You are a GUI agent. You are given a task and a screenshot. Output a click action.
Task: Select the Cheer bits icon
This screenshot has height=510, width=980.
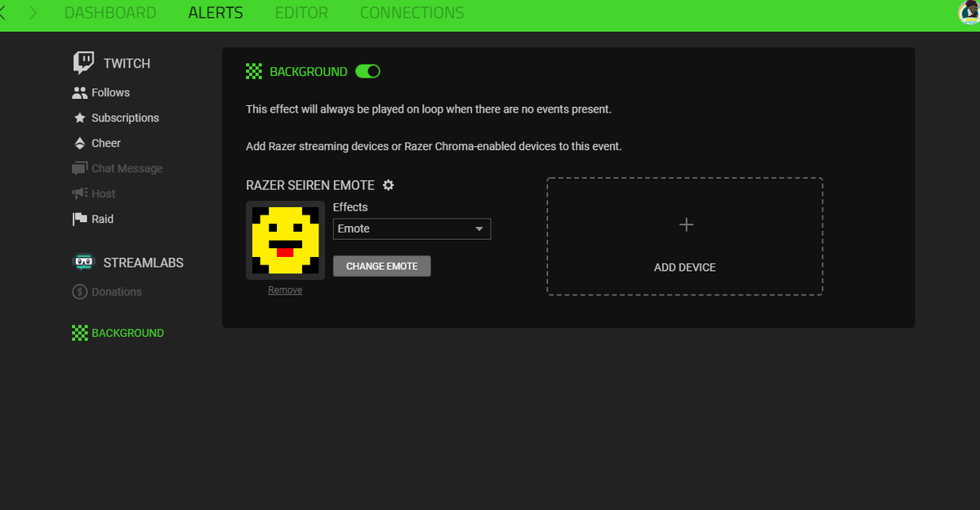[x=79, y=143]
